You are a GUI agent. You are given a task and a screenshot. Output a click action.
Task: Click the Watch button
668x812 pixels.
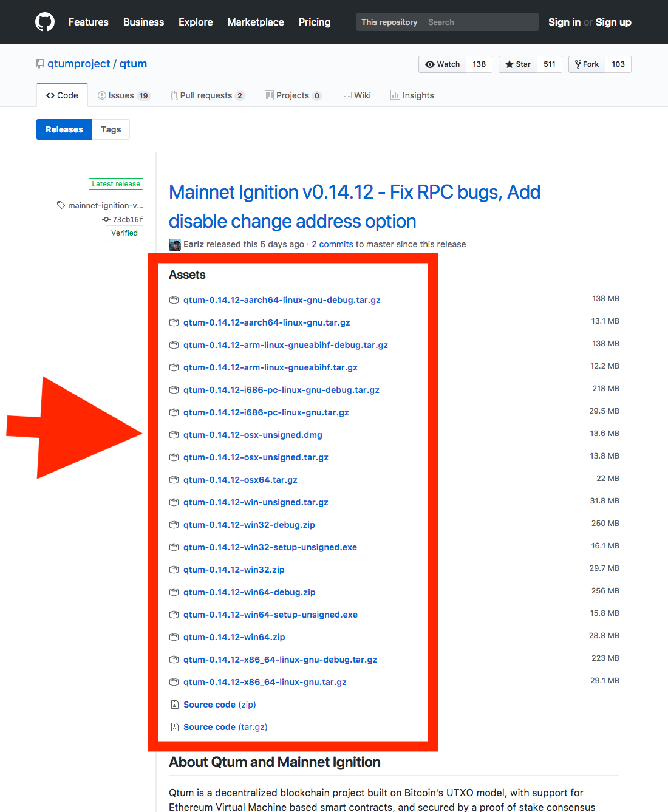point(443,64)
